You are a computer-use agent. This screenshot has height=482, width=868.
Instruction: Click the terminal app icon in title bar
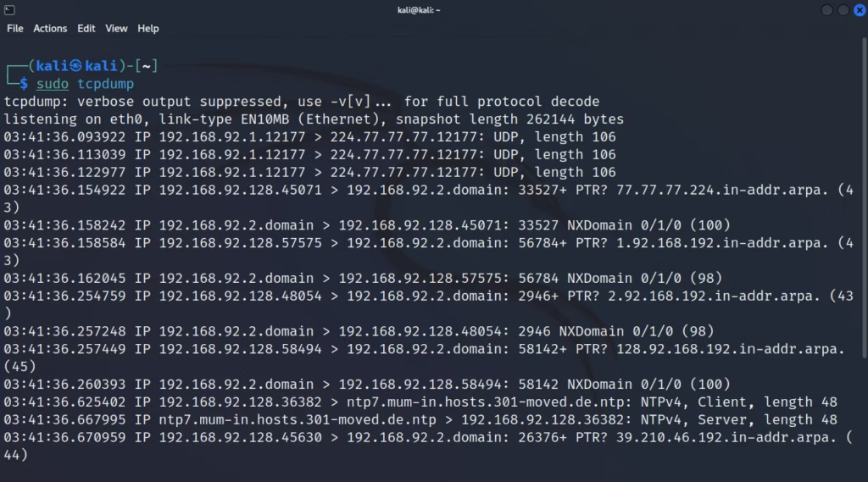click(9, 10)
